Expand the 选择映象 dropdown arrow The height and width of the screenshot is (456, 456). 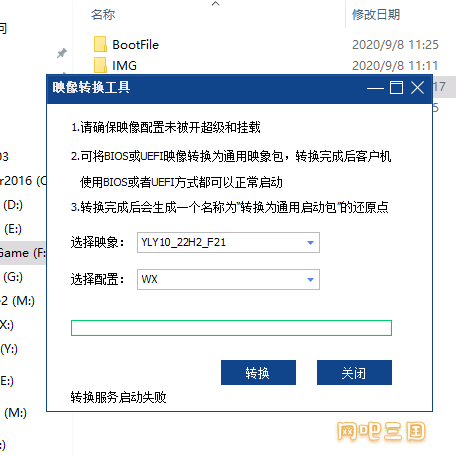coord(310,243)
